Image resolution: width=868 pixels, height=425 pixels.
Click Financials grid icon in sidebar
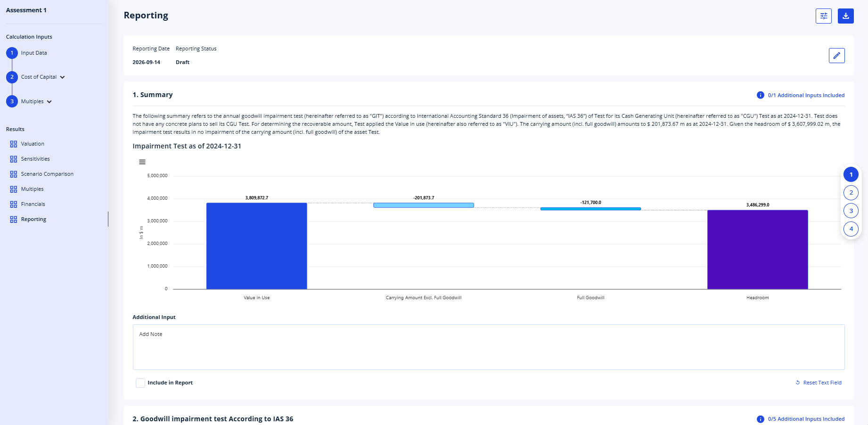[x=14, y=204]
